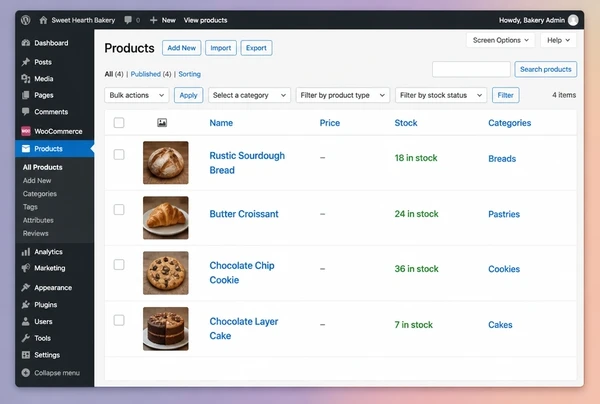
Task: Click the Posts pushpin icon
Action: 26,62
